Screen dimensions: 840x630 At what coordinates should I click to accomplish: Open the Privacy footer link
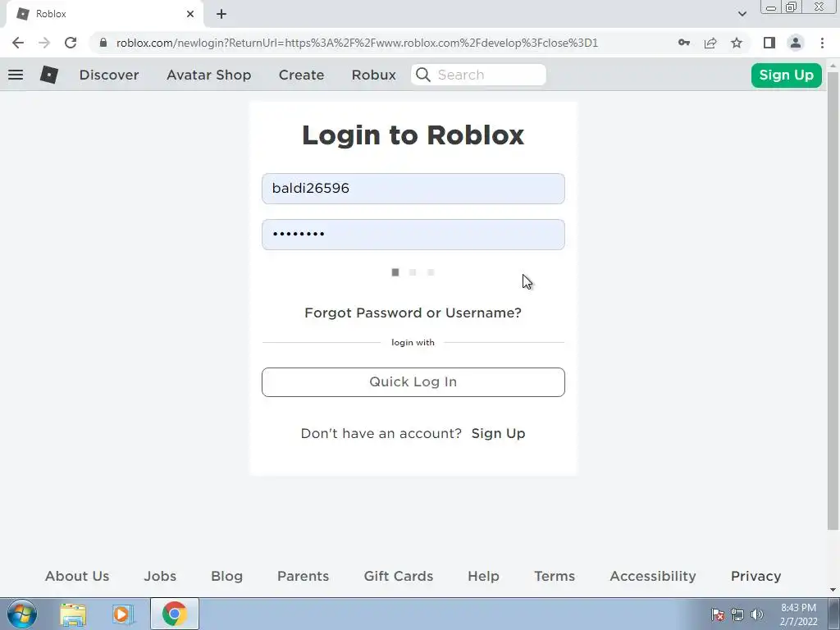tap(756, 576)
